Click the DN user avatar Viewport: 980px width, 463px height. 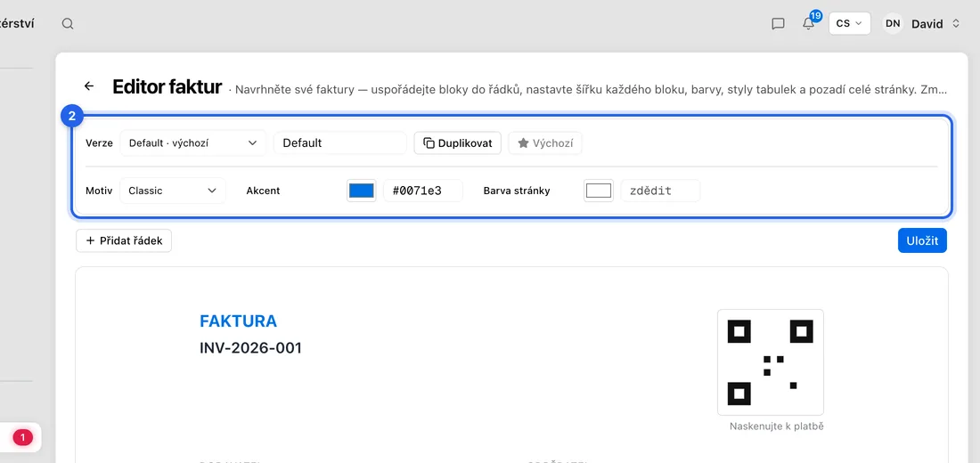893,23
